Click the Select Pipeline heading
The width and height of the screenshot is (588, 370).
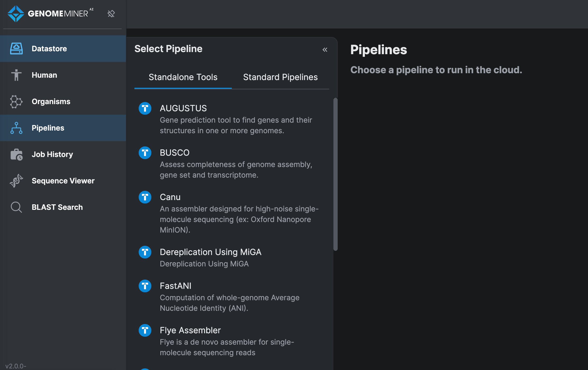[168, 49]
